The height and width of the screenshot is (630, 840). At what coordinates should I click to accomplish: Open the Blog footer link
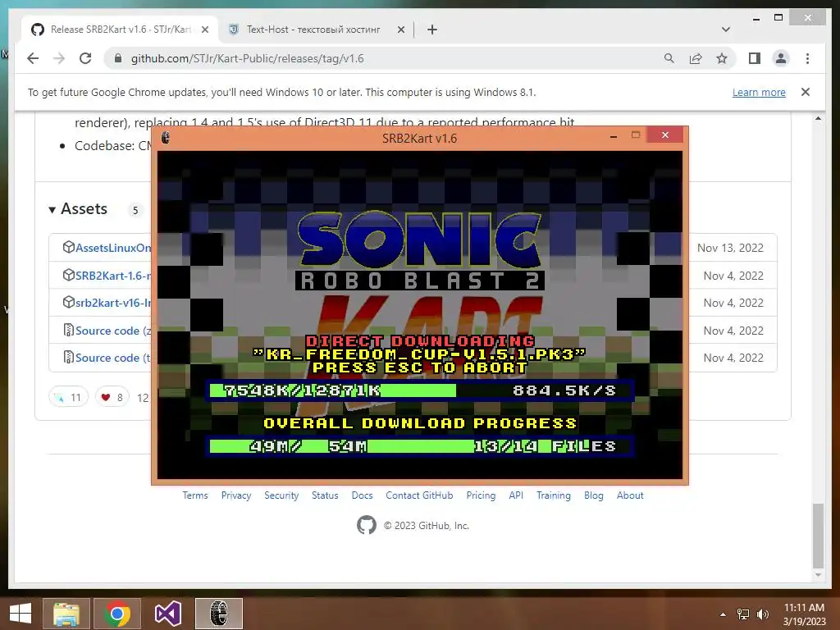click(x=594, y=495)
